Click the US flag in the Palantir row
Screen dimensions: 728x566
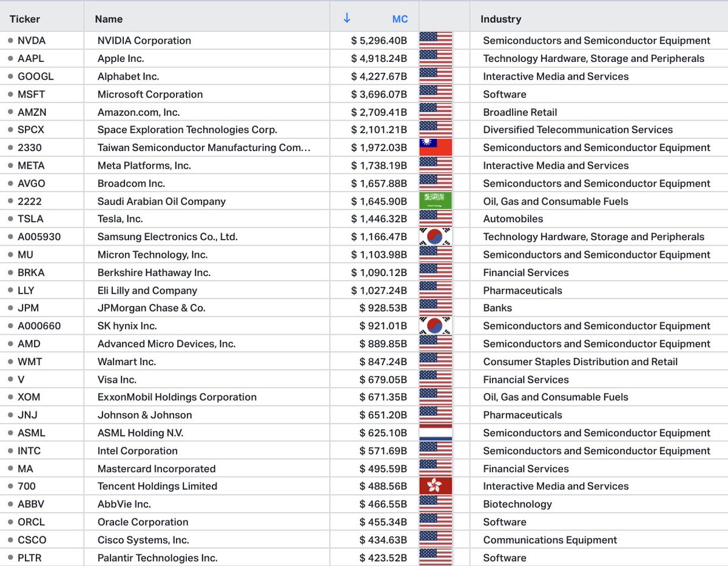[x=436, y=558]
